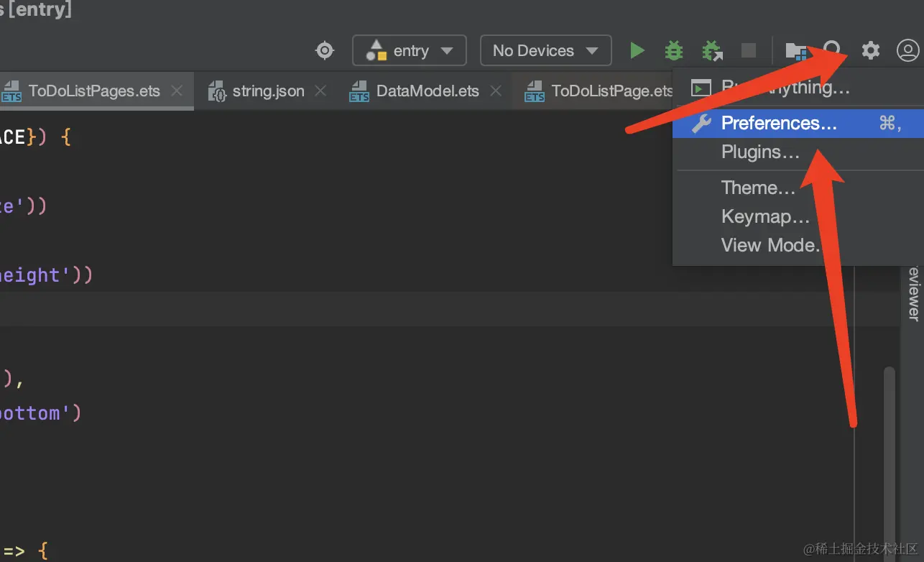924x562 pixels.
Task: Open the No Devices selector dropdown
Action: [x=546, y=50]
